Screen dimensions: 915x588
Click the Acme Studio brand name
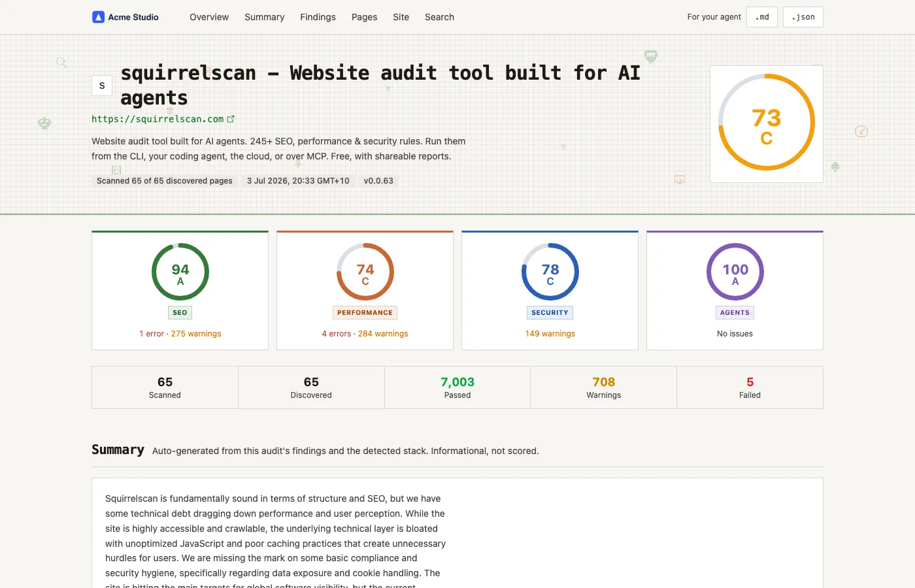click(x=133, y=17)
